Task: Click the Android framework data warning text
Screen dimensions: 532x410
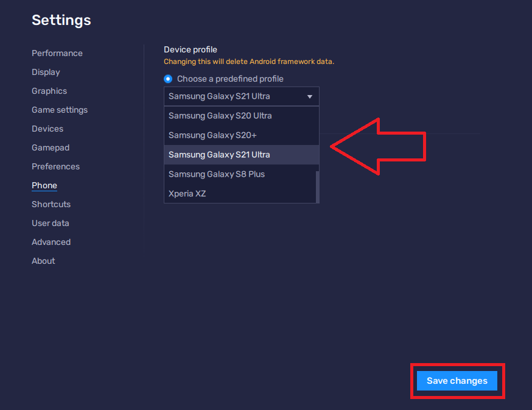Action: pos(249,62)
